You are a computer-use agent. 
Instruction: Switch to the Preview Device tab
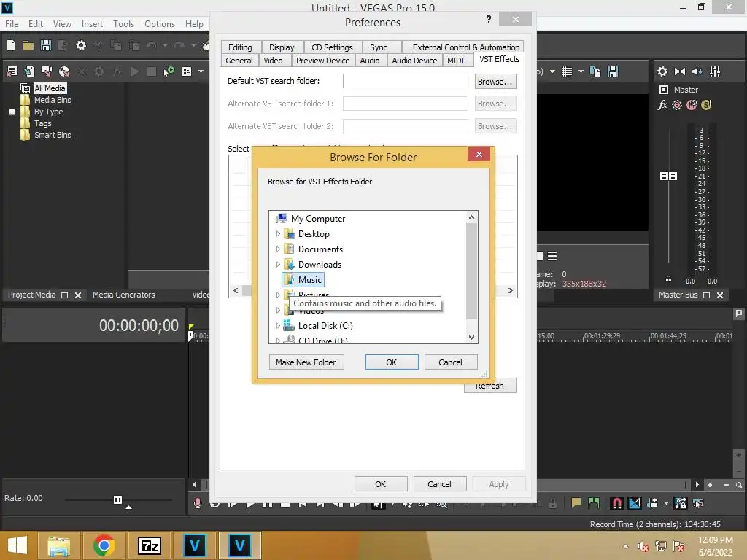click(x=322, y=61)
